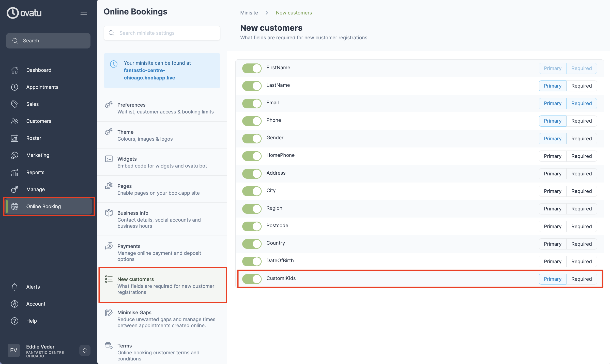Image resolution: width=610 pixels, height=364 pixels.
Task: Click the Customers icon in sidebar
Action: 14,121
